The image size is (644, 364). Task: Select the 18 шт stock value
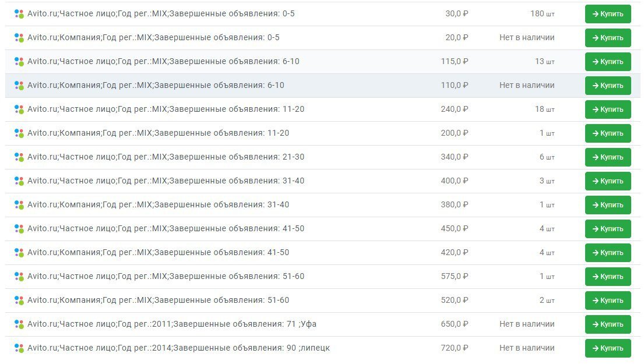coord(544,109)
